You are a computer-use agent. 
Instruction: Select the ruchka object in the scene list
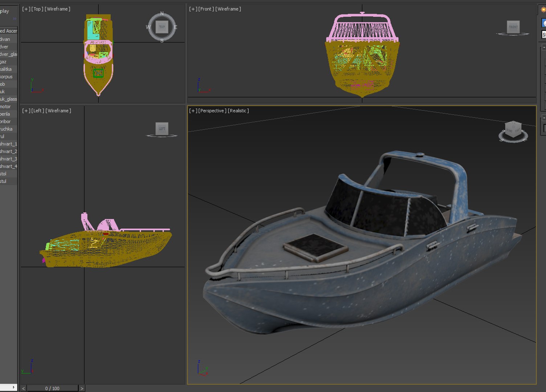point(8,129)
